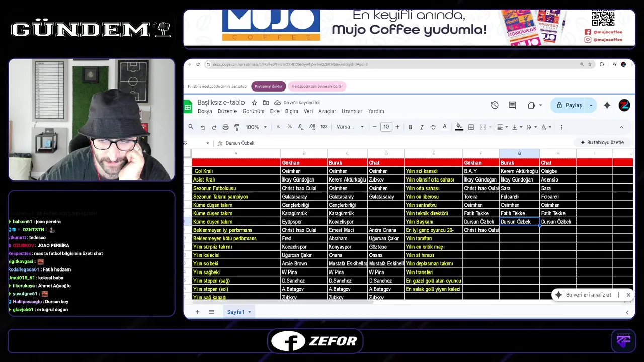Click the font size field

[x=386, y=127]
